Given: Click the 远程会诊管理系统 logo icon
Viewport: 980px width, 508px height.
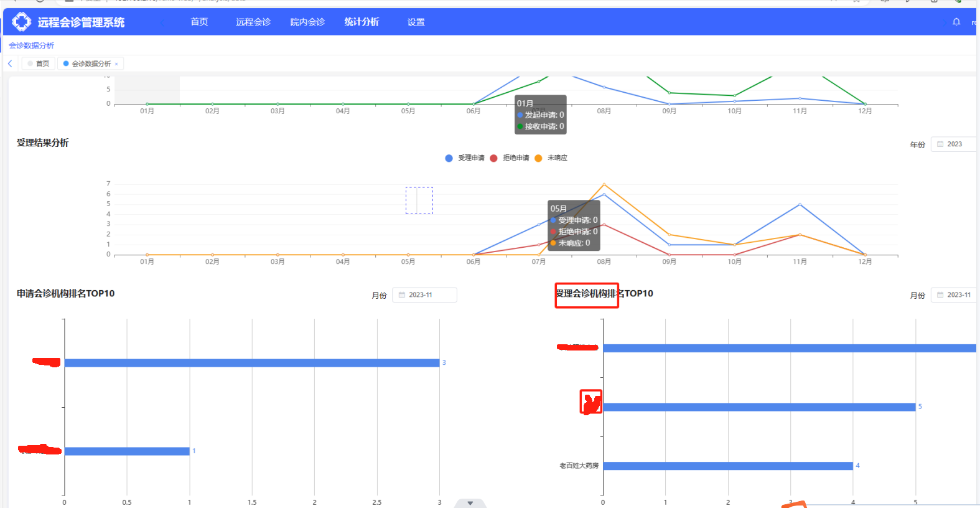Looking at the screenshot, I should pyautogui.click(x=22, y=22).
